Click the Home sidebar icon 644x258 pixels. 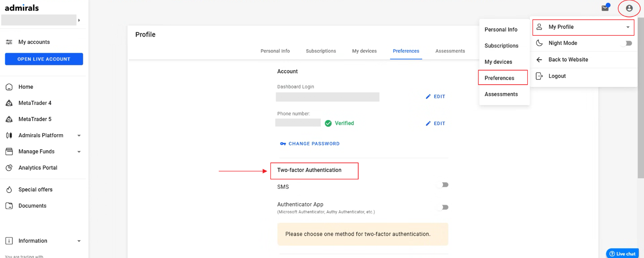pyautogui.click(x=9, y=87)
